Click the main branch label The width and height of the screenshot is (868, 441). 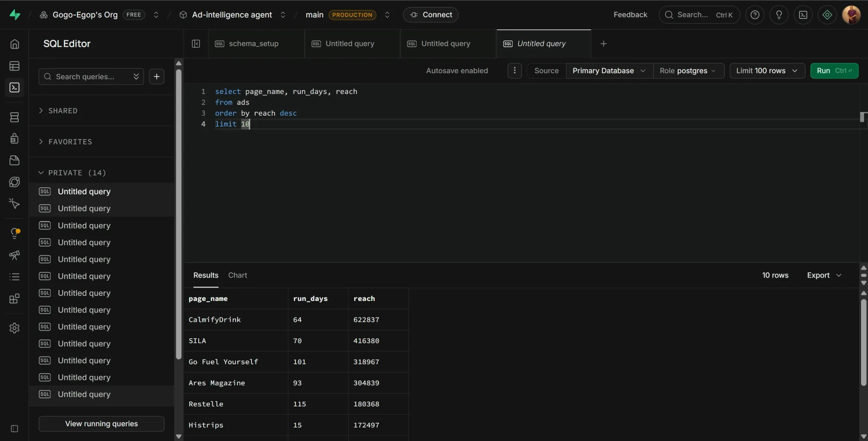tap(314, 15)
